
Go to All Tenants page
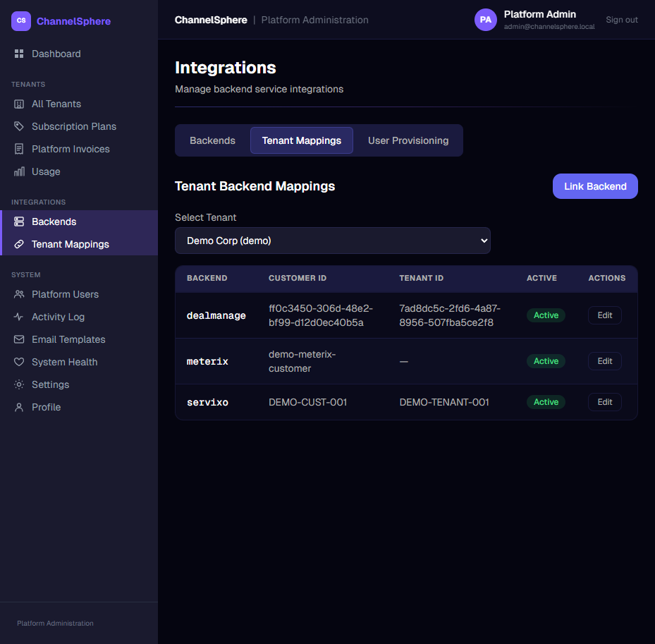tap(79, 104)
